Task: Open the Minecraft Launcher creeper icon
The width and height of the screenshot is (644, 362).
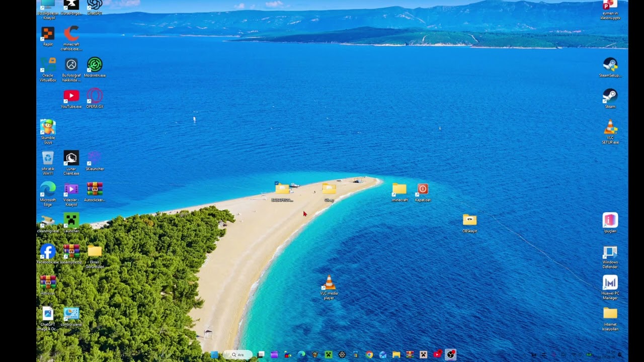Action: click(x=71, y=223)
